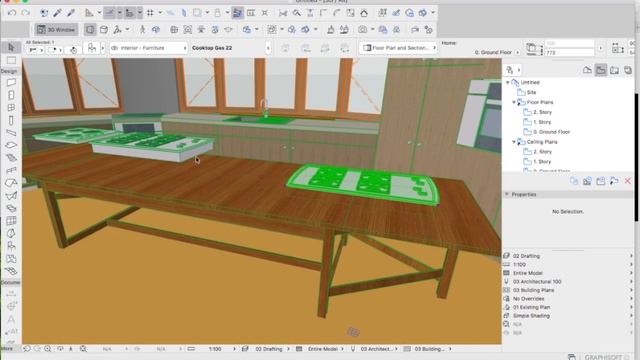Viewport: 640px width, 360px height.
Task: Undo the last action in toolbar
Action: click(12, 13)
